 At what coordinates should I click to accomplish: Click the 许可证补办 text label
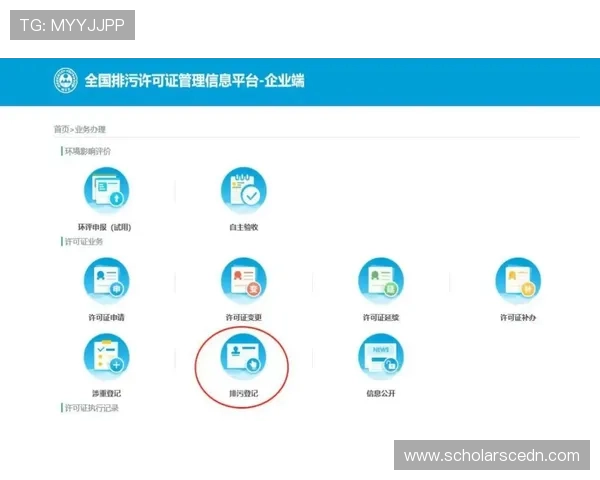pyautogui.click(x=518, y=317)
